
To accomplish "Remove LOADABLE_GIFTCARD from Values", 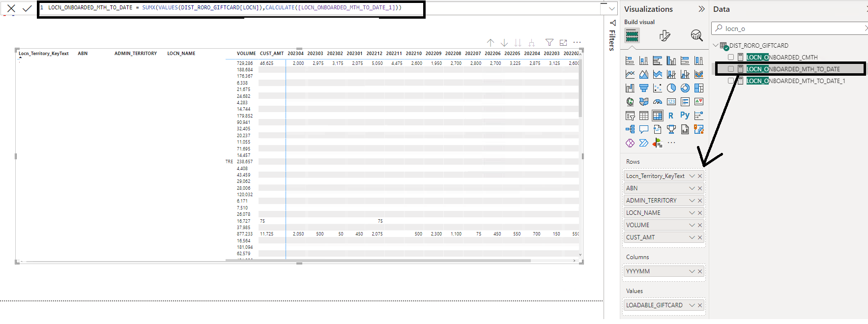I will pos(700,305).
